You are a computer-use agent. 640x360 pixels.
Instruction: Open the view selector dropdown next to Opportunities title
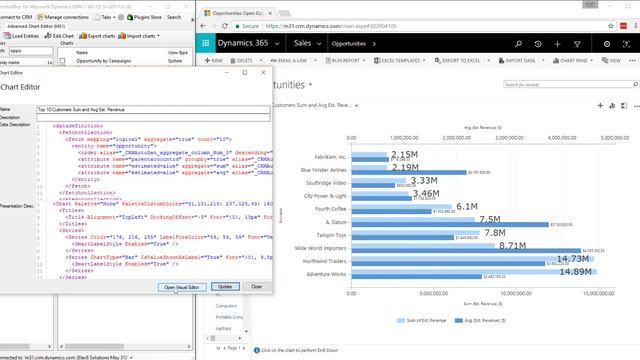coord(310,85)
